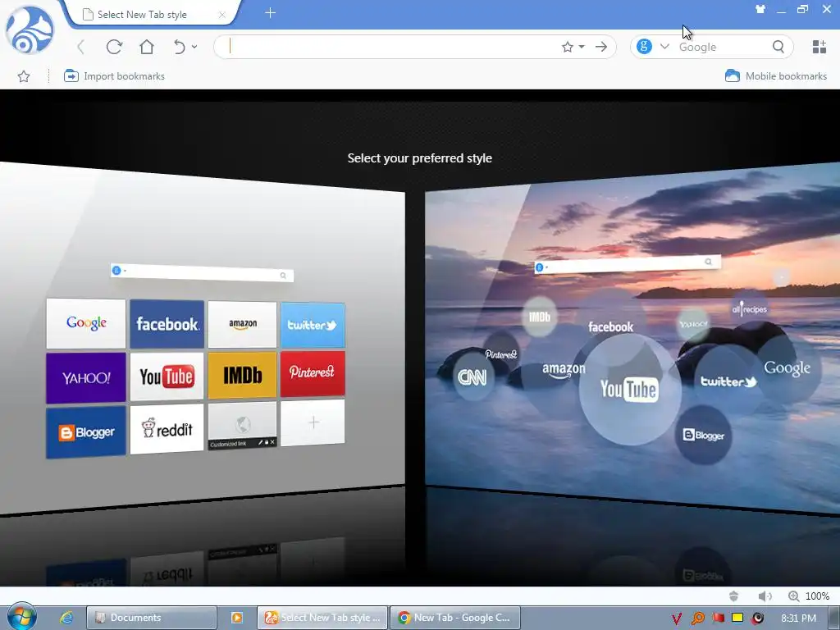Click the add-site plus tile
The image size is (840, 630).
[313, 422]
